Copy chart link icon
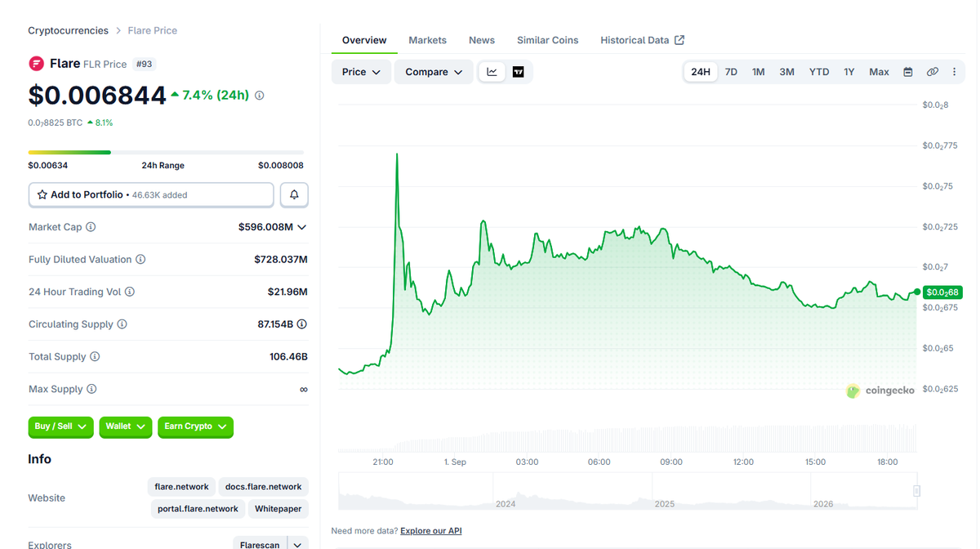The image size is (980, 549). pyautogui.click(x=932, y=72)
